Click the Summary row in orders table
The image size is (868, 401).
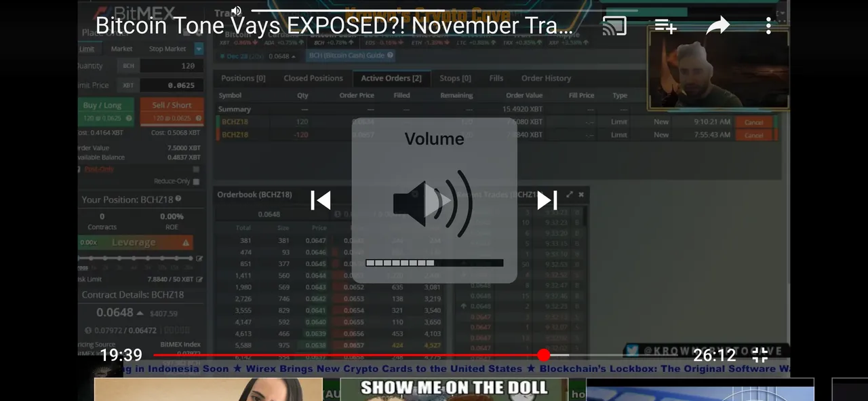tap(497, 109)
